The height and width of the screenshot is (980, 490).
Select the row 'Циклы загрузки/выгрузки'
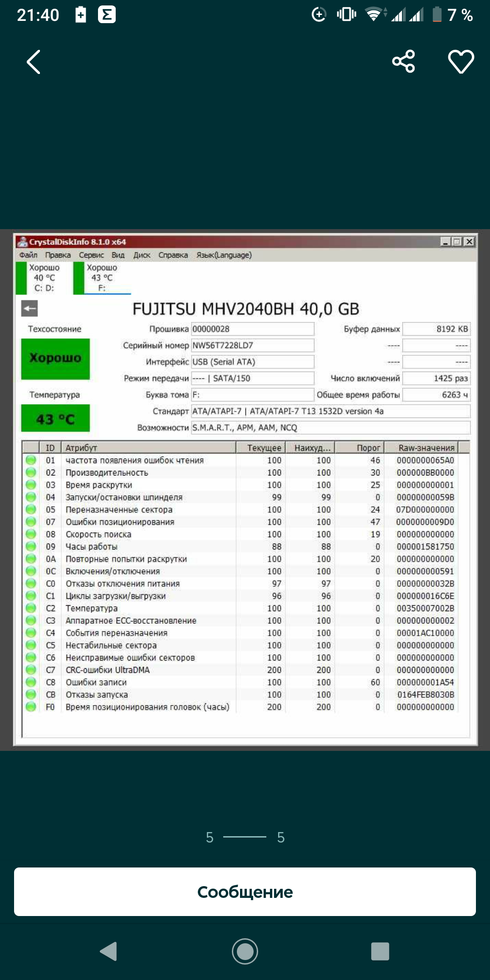(240, 596)
